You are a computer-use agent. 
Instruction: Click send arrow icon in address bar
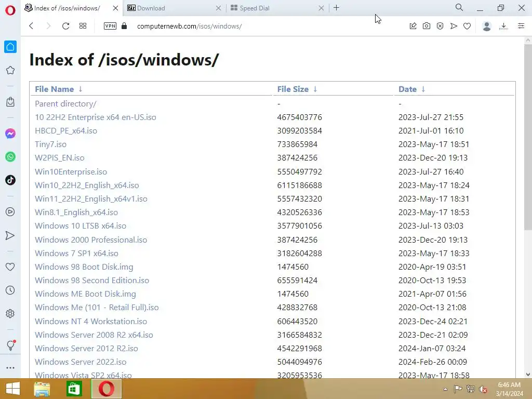(454, 26)
